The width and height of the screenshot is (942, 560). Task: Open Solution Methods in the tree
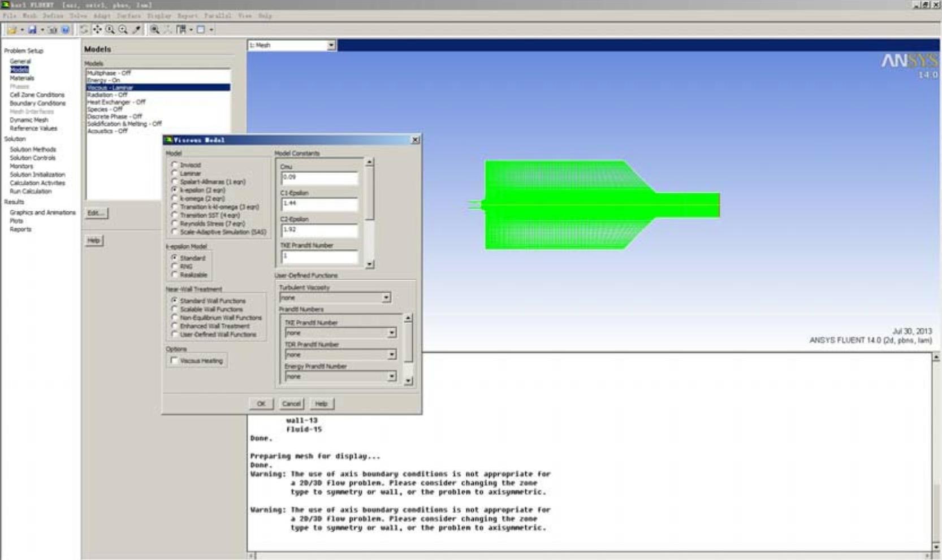coord(33,150)
